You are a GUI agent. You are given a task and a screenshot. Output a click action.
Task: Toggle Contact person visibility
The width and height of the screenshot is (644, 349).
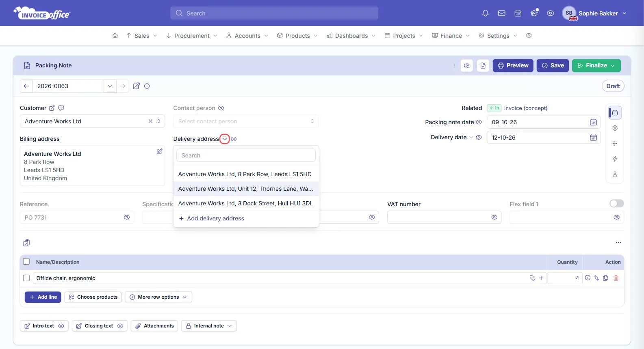221,108
